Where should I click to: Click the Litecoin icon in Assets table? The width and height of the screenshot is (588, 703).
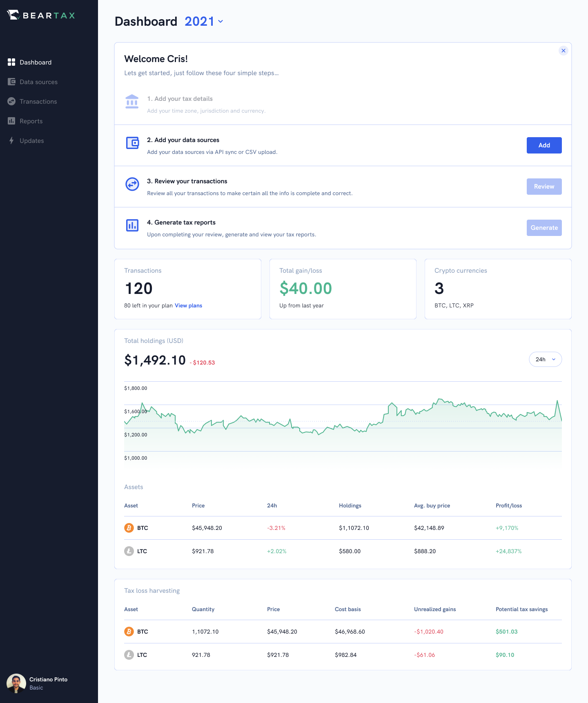point(129,551)
